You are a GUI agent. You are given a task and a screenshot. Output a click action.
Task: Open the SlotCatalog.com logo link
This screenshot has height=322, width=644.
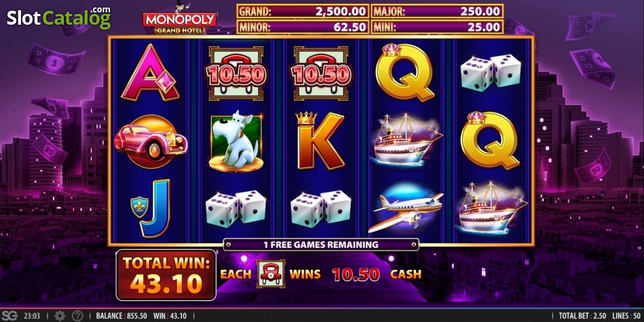(58, 18)
